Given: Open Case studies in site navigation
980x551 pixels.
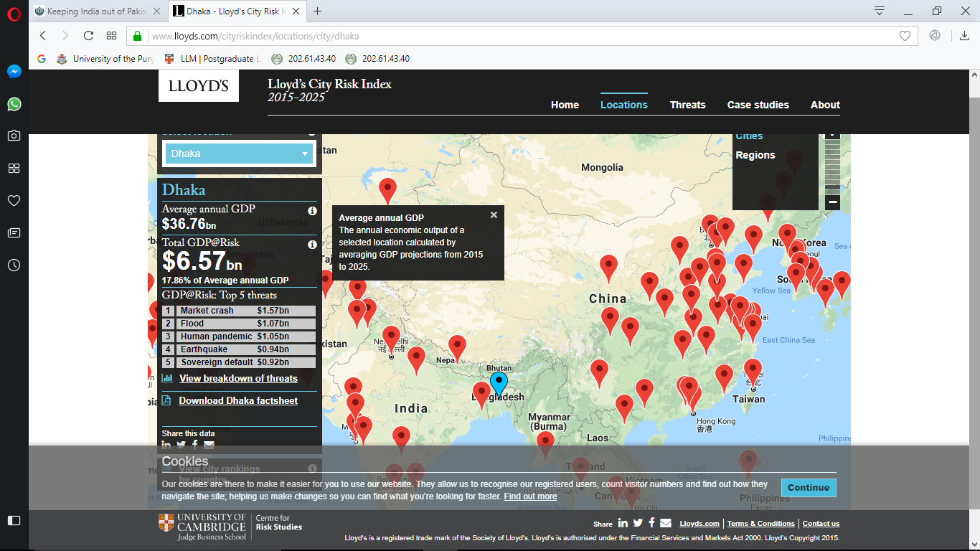Looking at the screenshot, I should (758, 105).
